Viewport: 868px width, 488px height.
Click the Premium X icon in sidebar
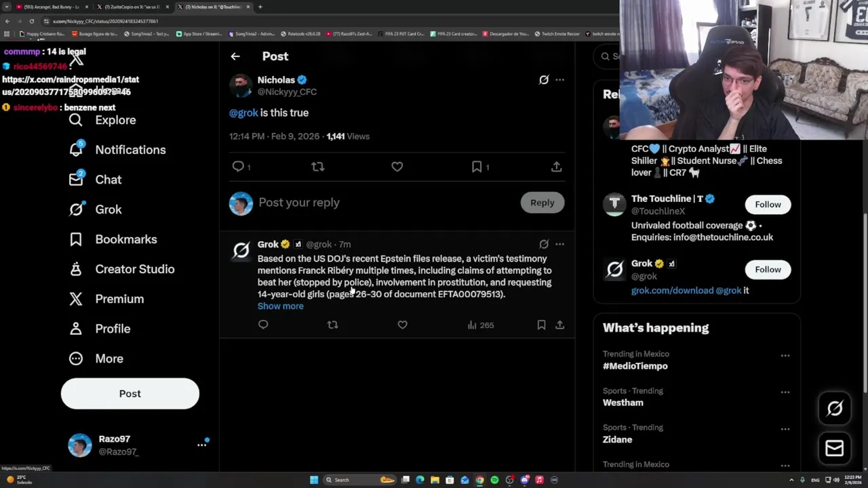(x=76, y=299)
